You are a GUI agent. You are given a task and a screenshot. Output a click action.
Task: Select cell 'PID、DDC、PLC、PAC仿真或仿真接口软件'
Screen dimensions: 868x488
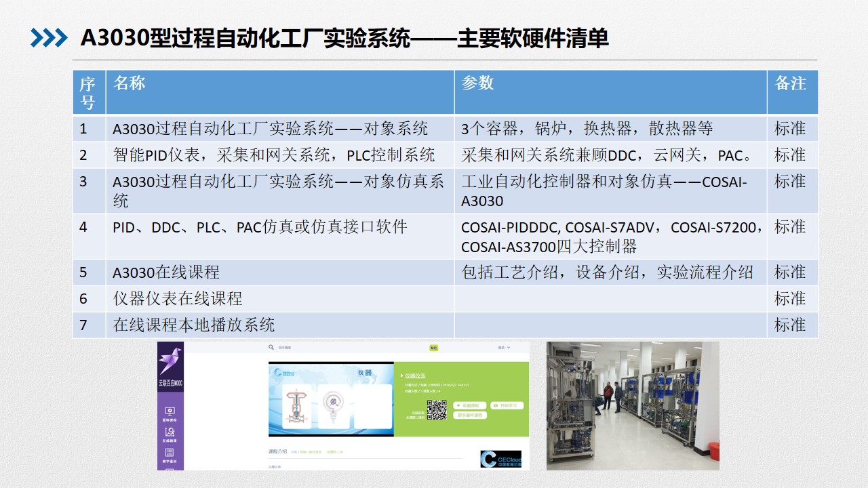click(x=280, y=237)
